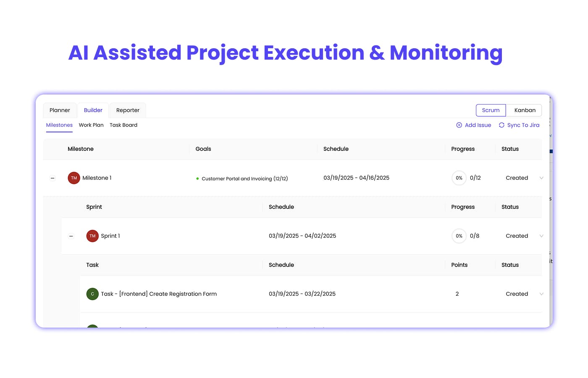
Task: Click the Add Issue plus icon
Action: [x=459, y=125]
